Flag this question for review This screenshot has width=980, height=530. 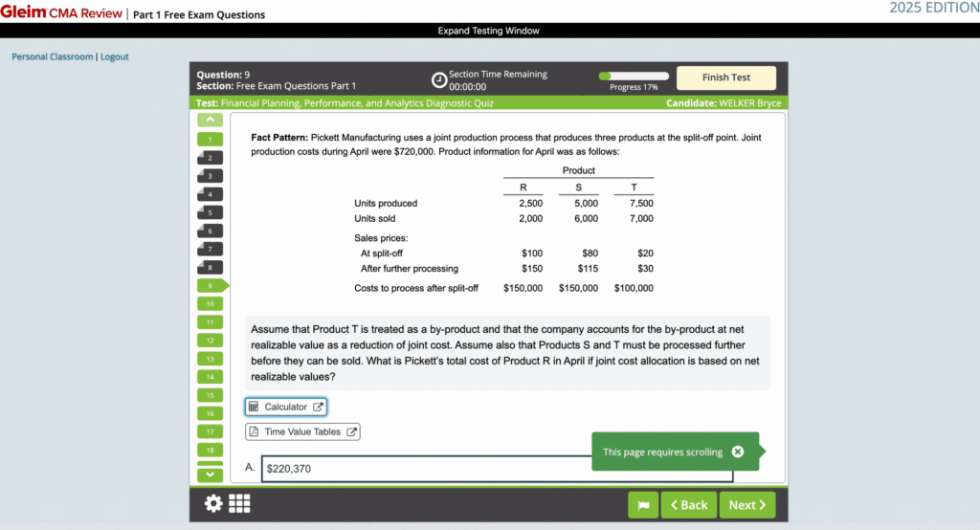(643, 505)
